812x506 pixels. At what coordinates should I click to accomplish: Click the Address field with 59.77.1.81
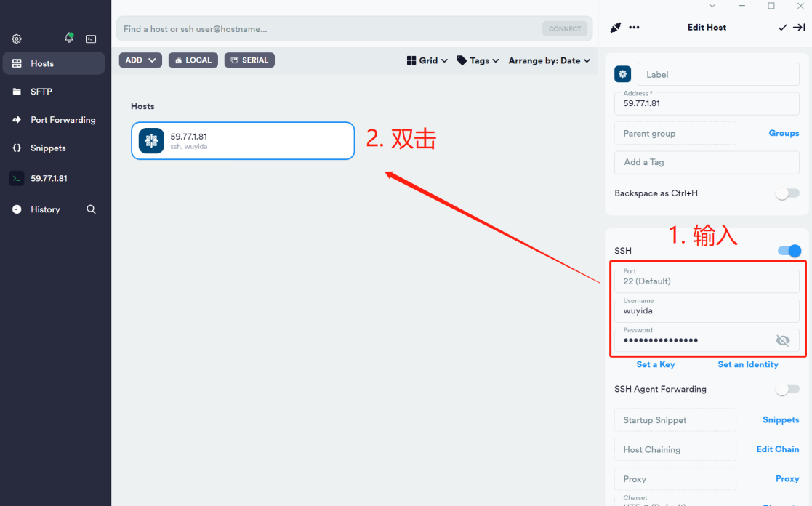pos(707,103)
